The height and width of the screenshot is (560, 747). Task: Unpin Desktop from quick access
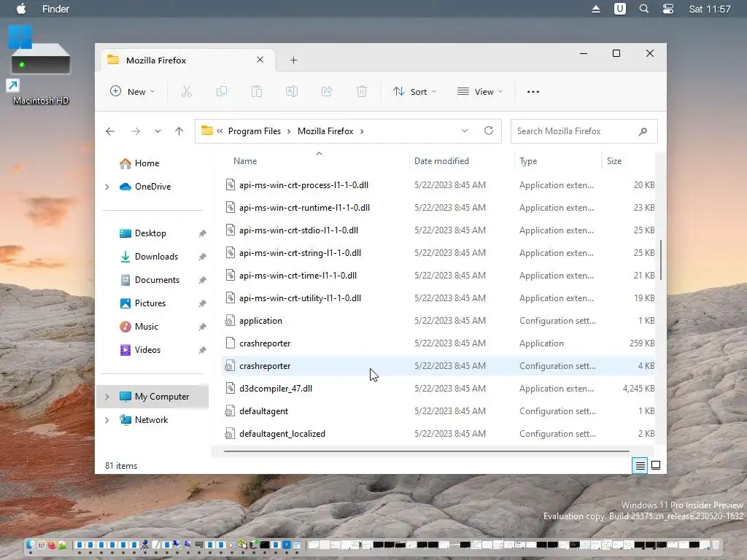[203, 233]
